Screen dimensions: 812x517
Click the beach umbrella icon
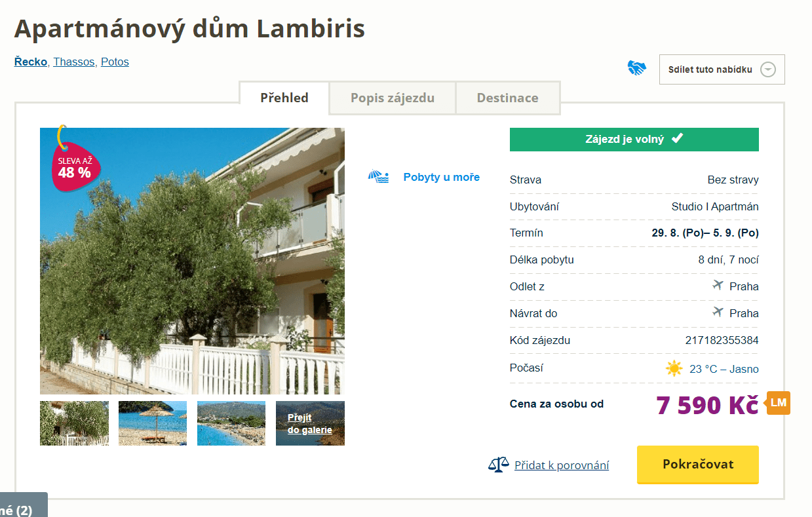[378, 177]
